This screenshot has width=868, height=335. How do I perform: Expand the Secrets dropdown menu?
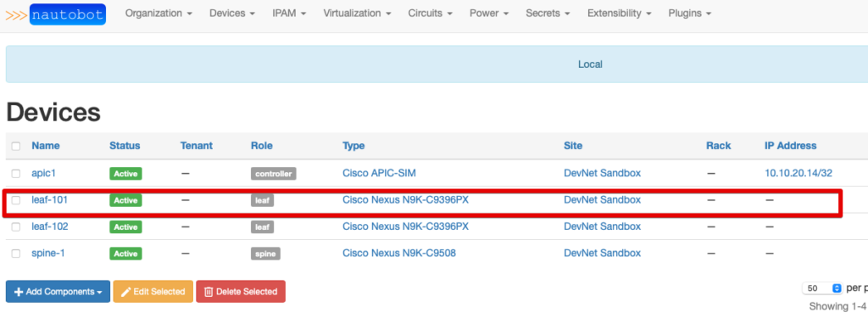click(x=548, y=14)
